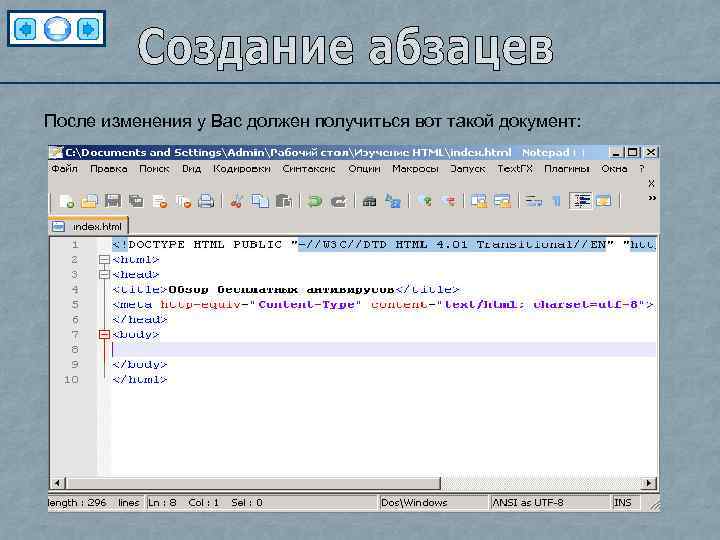Viewport: 720px width, 540px height.
Task: Click the length : 296 status entry
Action: [77, 503]
